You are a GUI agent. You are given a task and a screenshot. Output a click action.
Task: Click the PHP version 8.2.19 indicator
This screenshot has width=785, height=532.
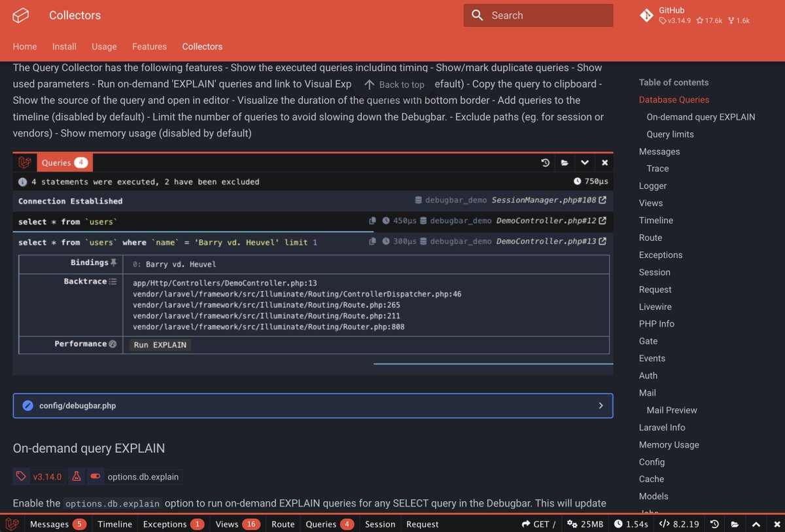(x=679, y=524)
